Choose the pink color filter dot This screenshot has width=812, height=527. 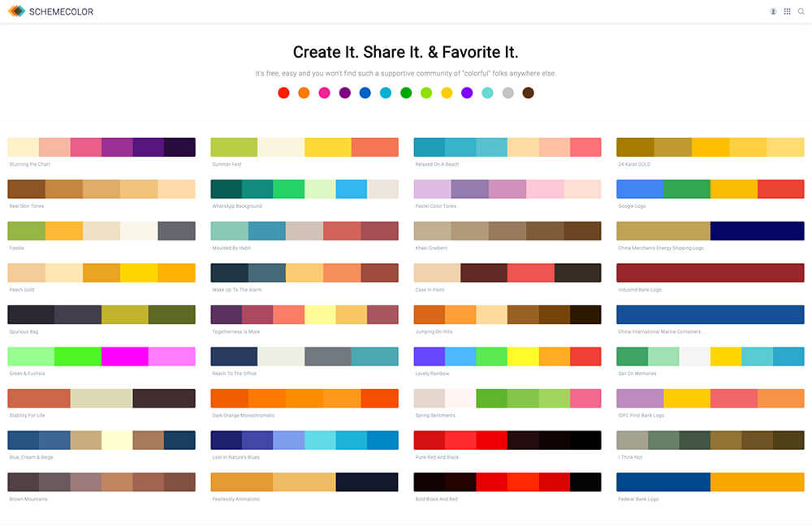(324, 93)
